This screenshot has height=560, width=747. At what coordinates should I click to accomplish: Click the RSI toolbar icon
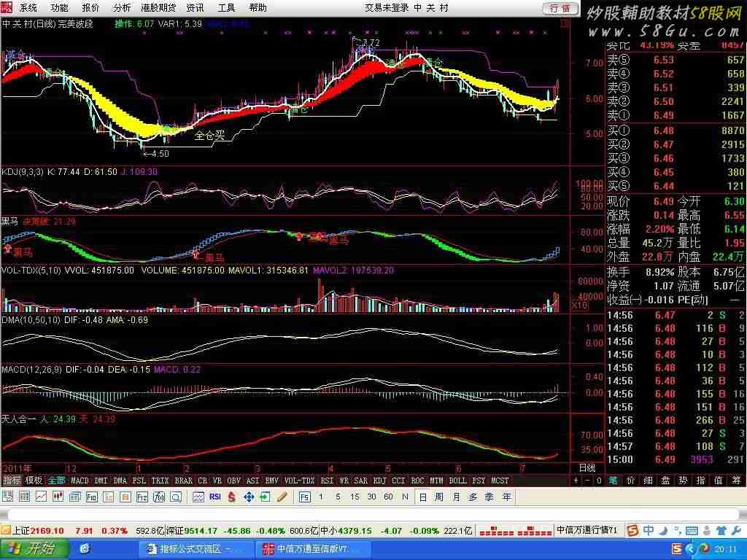pyautogui.click(x=215, y=497)
